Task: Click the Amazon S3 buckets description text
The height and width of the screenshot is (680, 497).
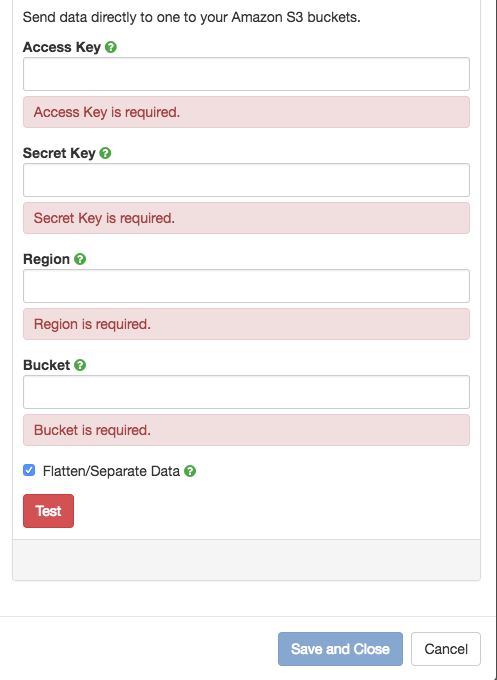Action: tap(192, 17)
